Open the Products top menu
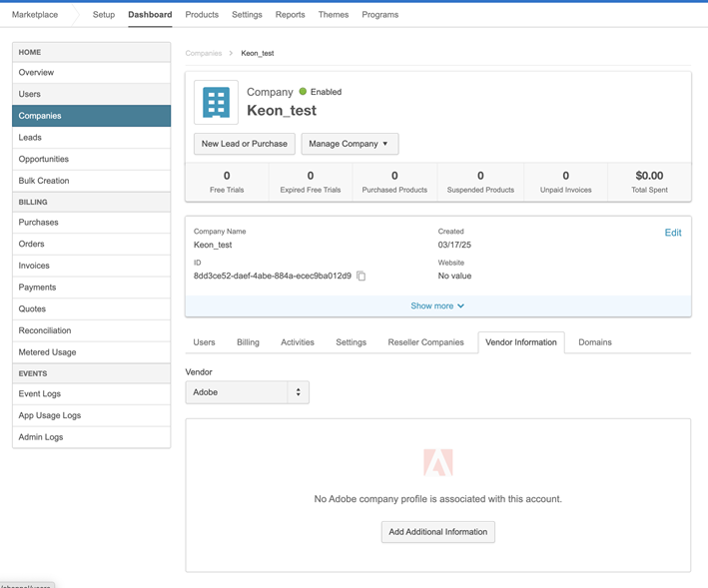708x588 pixels. [202, 15]
